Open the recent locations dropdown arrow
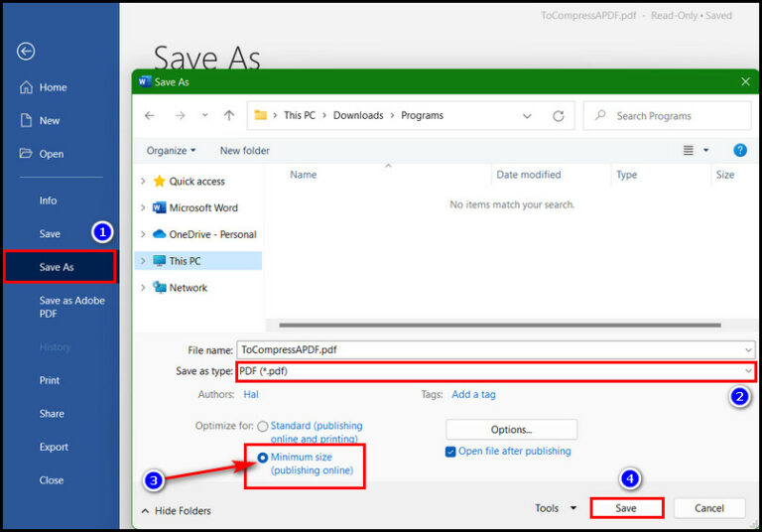The image size is (762, 532). (x=205, y=115)
